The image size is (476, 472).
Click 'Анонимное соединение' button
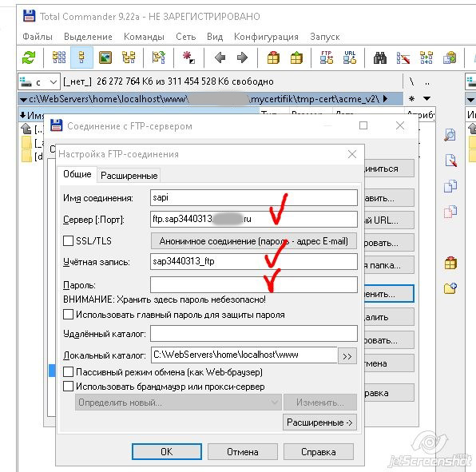[x=253, y=241]
